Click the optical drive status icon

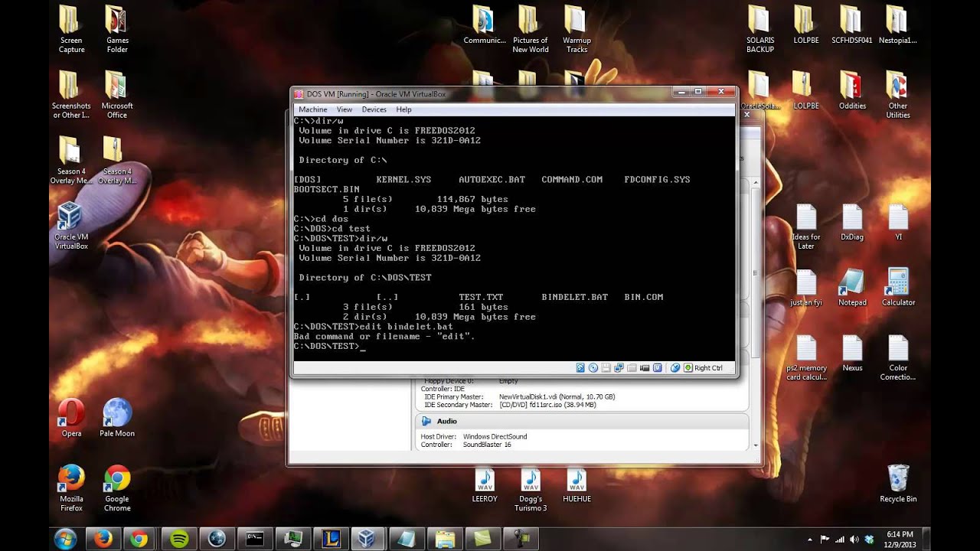593,368
